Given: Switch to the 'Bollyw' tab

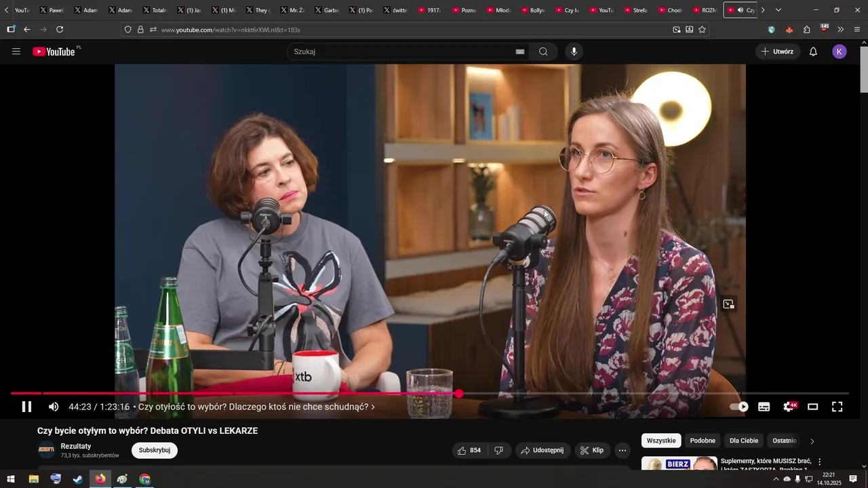Looking at the screenshot, I should coord(532,10).
